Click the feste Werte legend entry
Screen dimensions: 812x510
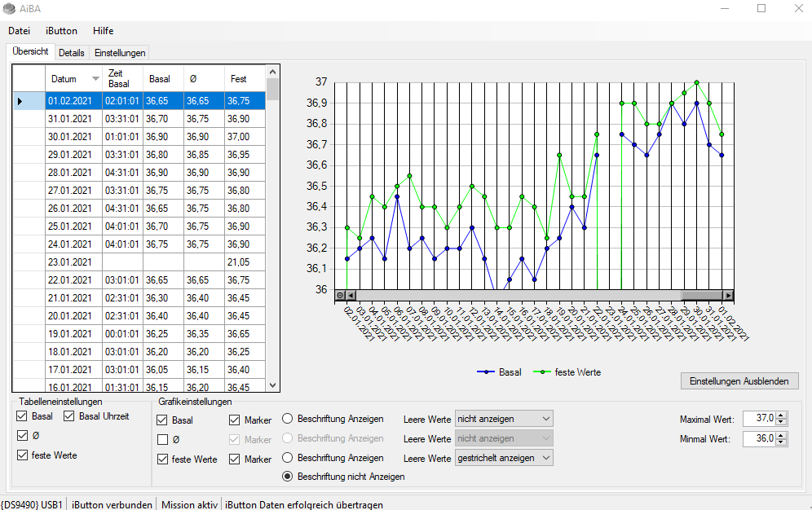coord(567,372)
